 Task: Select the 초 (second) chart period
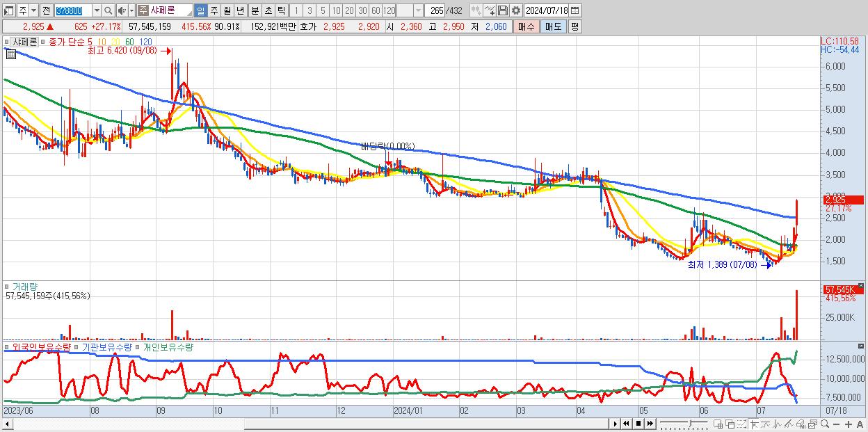point(268,10)
